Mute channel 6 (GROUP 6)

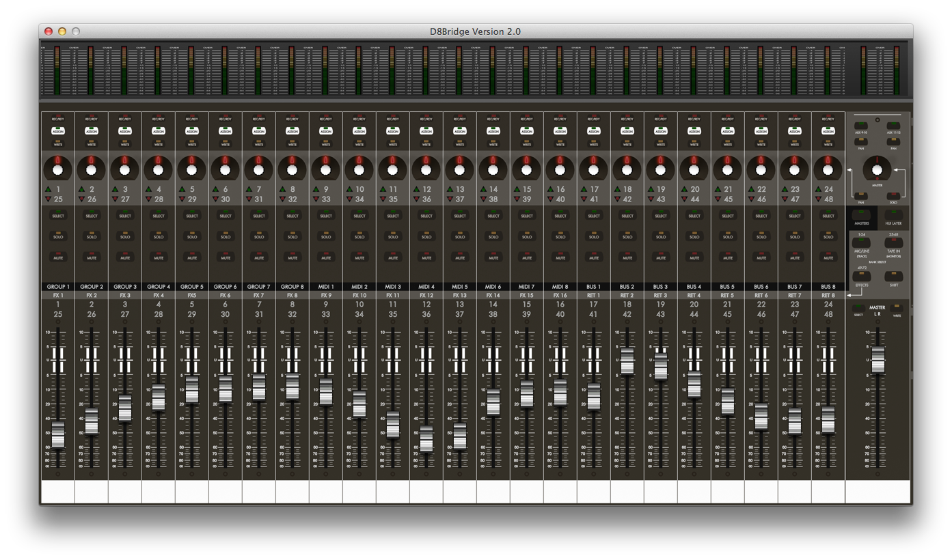[226, 257]
